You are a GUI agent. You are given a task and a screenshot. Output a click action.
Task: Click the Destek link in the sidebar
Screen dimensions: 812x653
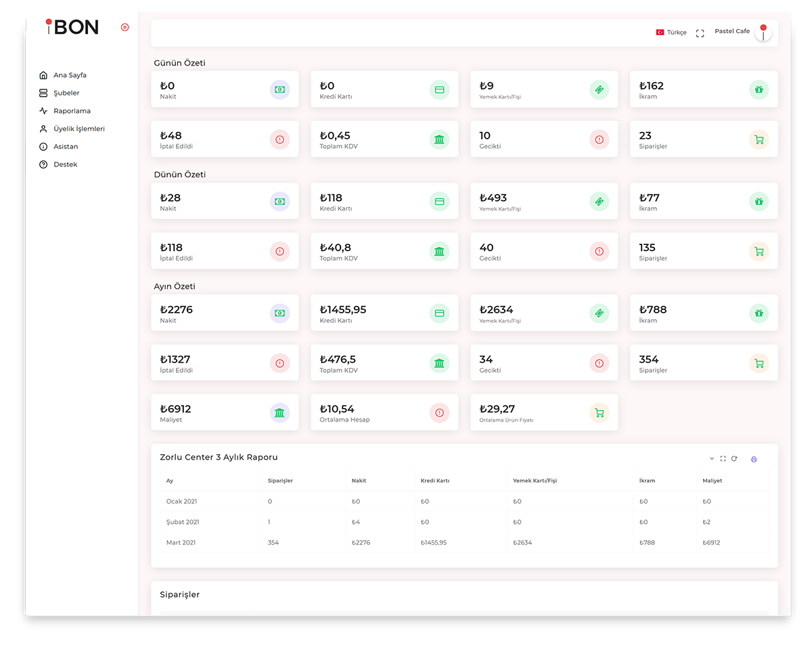65,164
